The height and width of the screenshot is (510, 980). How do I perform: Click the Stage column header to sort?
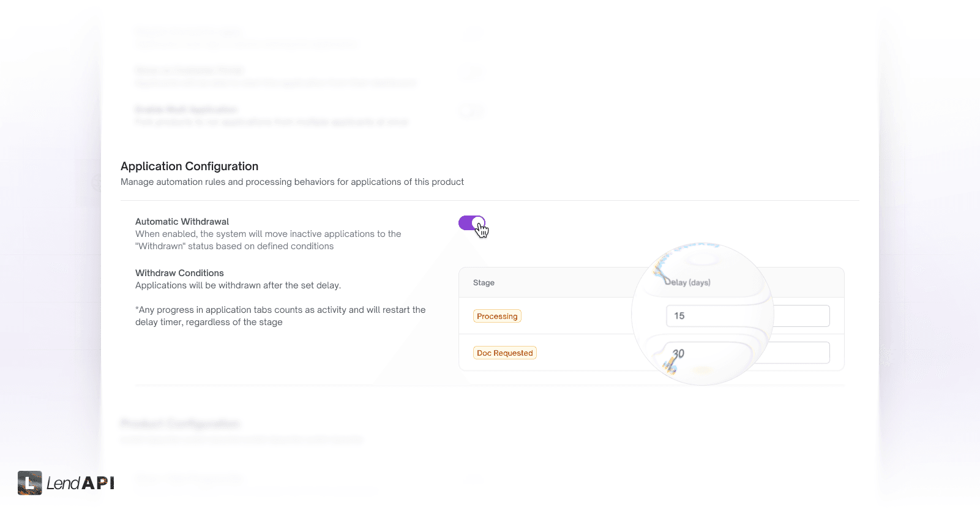[x=484, y=282]
